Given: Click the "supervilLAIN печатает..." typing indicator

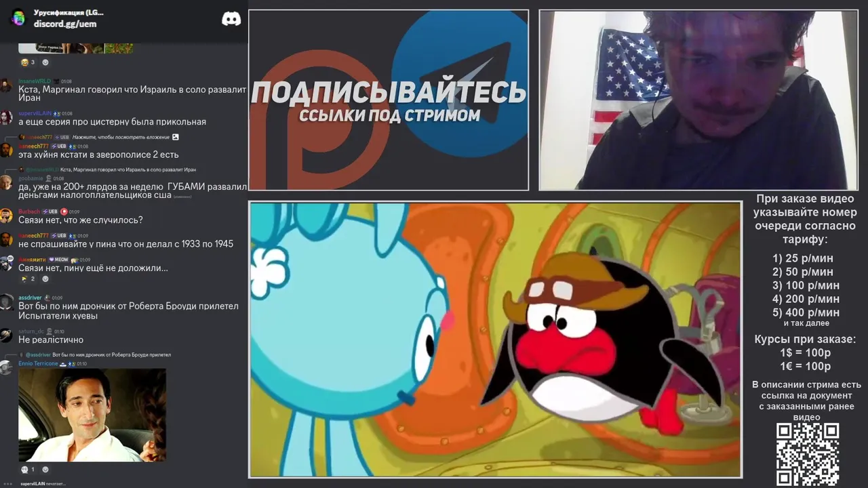Looking at the screenshot, I should [x=43, y=484].
